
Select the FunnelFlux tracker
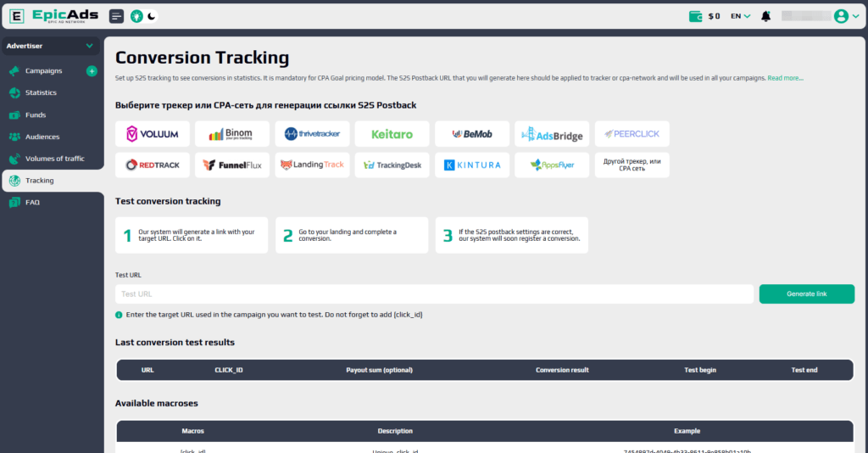[232, 165]
